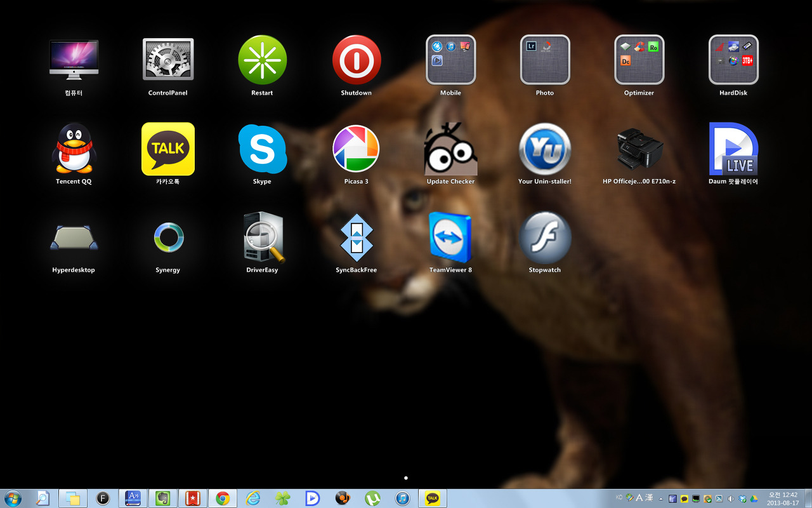This screenshot has height=508, width=812.
Task: Open Hyperdesktop
Action: click(74, 237)
